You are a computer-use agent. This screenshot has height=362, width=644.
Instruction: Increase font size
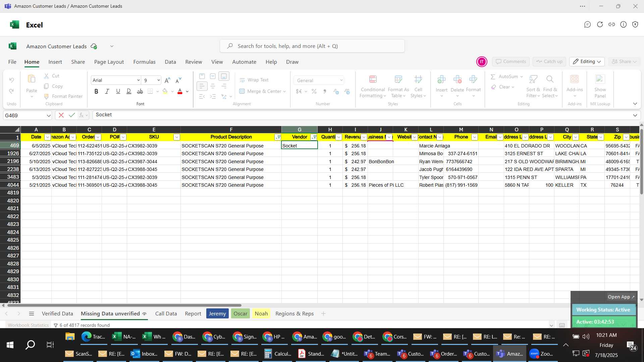click(x=167, y=80)
